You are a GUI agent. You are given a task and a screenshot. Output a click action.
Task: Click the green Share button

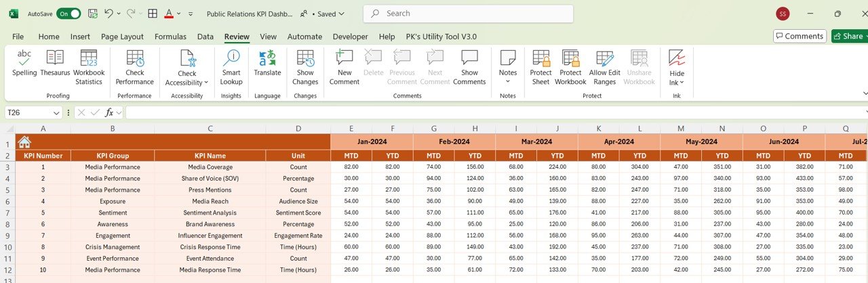[850, 36]
